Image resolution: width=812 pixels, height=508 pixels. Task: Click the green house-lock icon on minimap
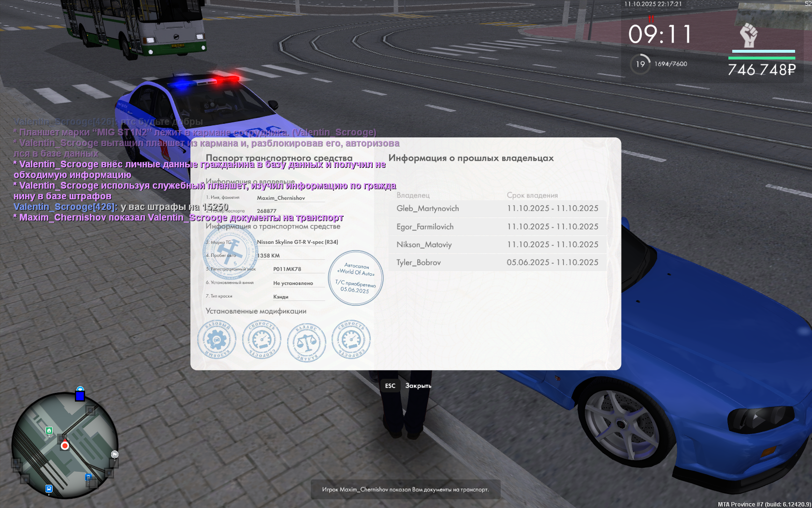click(x=49, y=431)
